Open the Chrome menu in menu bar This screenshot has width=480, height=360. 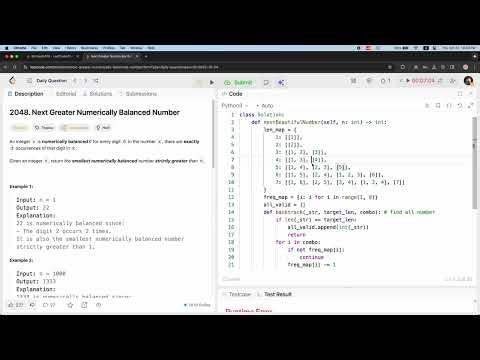pos(20,48)
